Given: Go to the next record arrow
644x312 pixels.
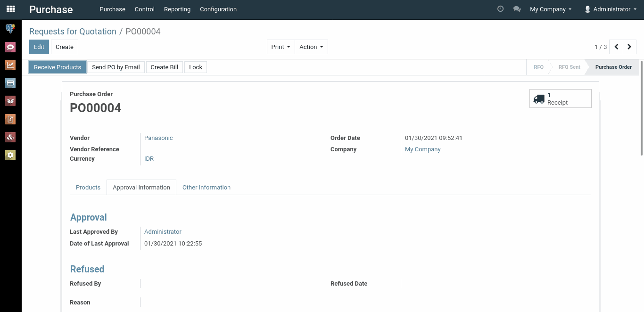Looking at the screenshot, I should pos(629,47).
